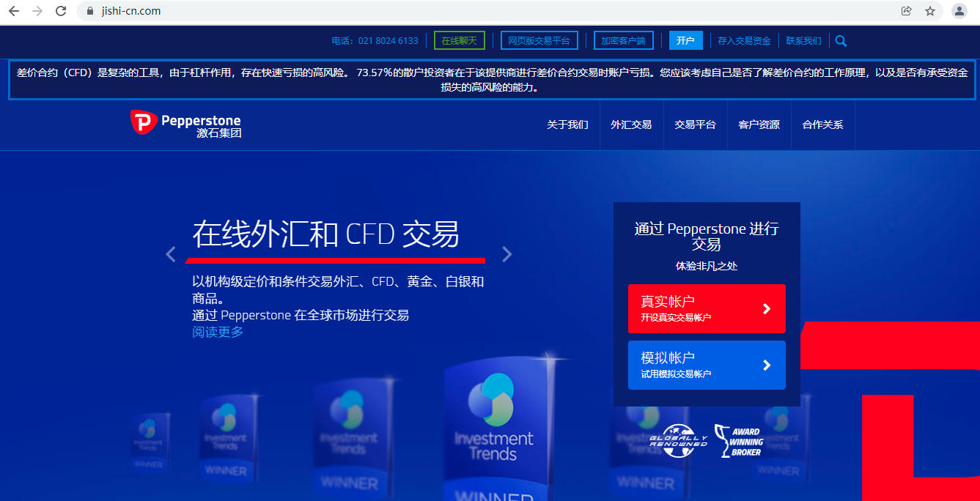Open a 模拟帐户 demo account
The height and width of the screenshot is (501, 980).
click(x=707, y=365)
